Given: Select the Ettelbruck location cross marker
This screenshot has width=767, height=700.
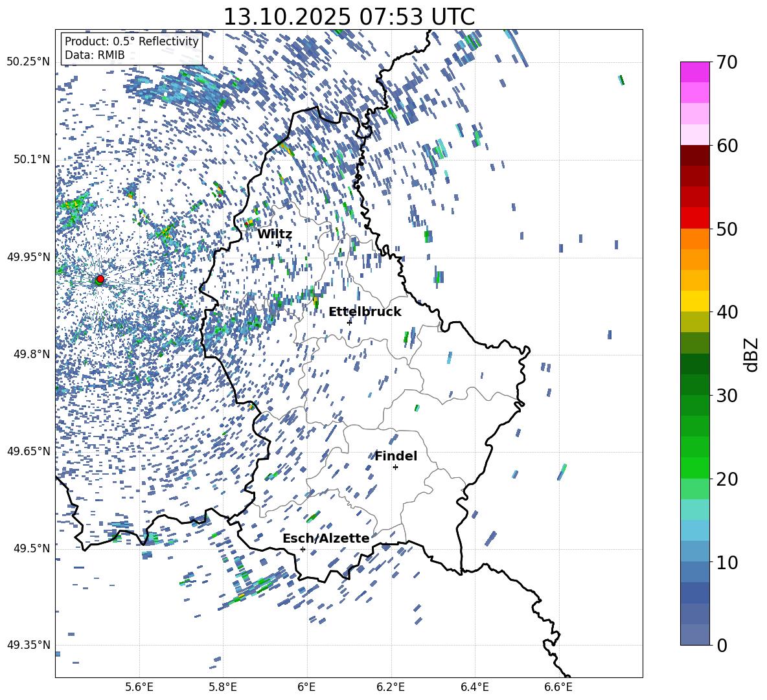Looking at the screenshot, I should pyautogui.click(x=349, y=322).
